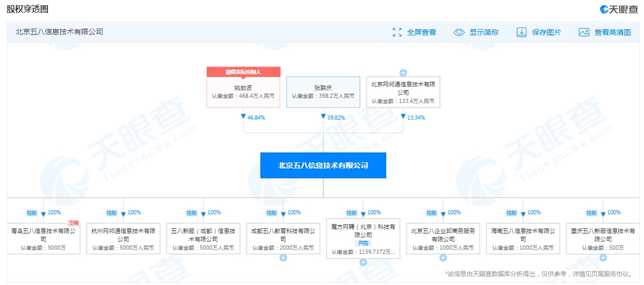Click 保存图片 to save chart
The height and width of the screenshot is (285, 644).
546,32
